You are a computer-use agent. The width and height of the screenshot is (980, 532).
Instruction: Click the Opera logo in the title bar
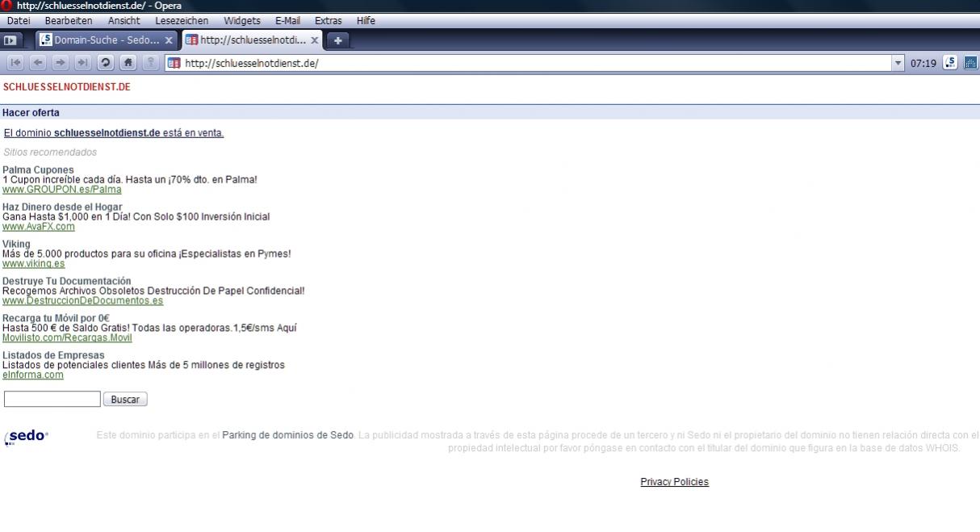(x=7, y=6)
